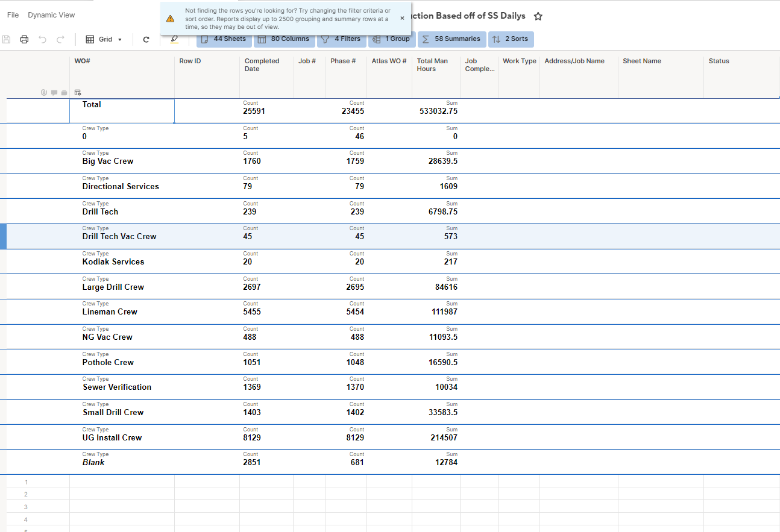Click the attachments paperclip column icon
This screenshot has width=780, height=532.
[44, 92]
